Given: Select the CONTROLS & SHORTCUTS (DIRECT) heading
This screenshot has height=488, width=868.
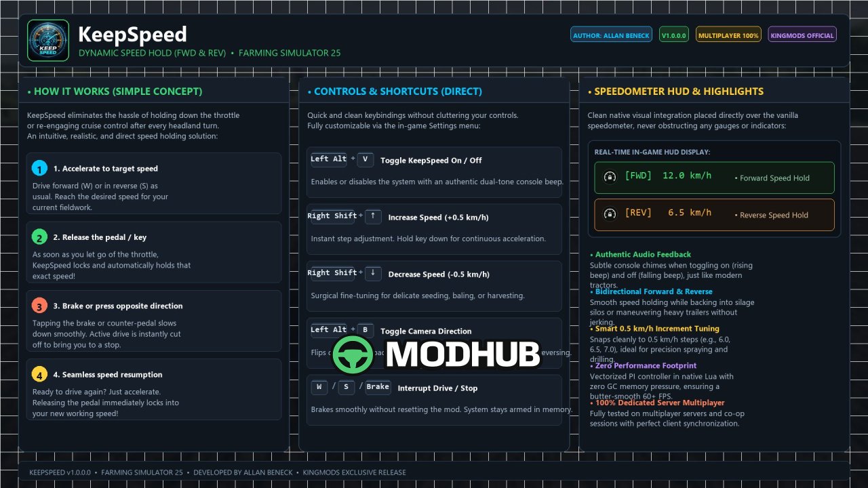Looking at the screenshot, I should [x=398, y=91].
